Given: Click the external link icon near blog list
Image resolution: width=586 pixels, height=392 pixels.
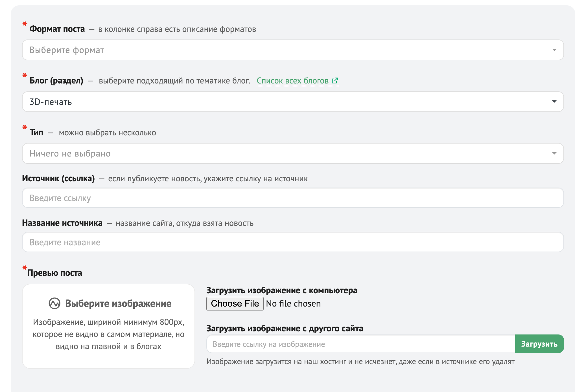Looking at the screenshot, I should pyautogui.click(x=335, y=81).
